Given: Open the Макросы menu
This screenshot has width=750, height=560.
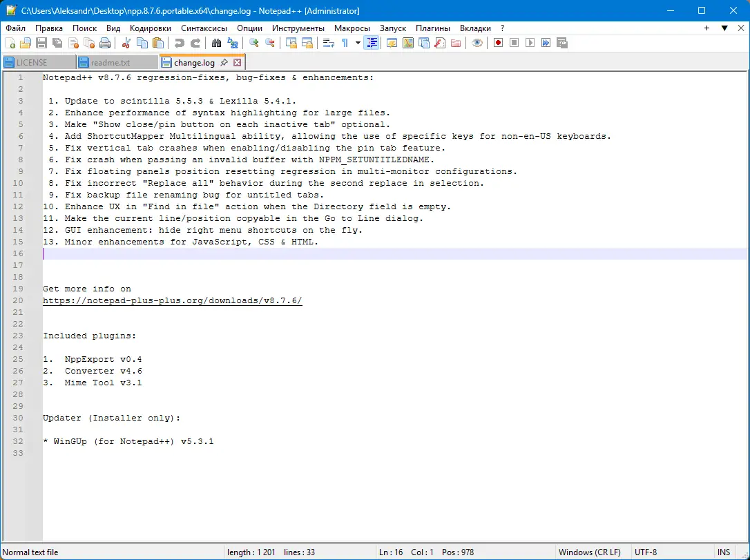Looking at the screenshot, I should pyautogui.click(x=352, y=28).
